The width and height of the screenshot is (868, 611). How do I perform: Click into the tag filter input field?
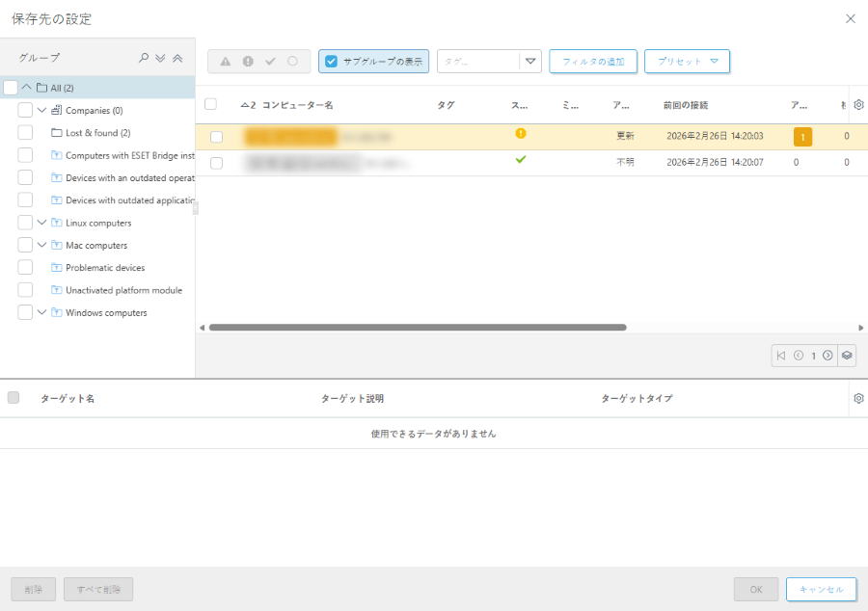click(x=478, y=62)
